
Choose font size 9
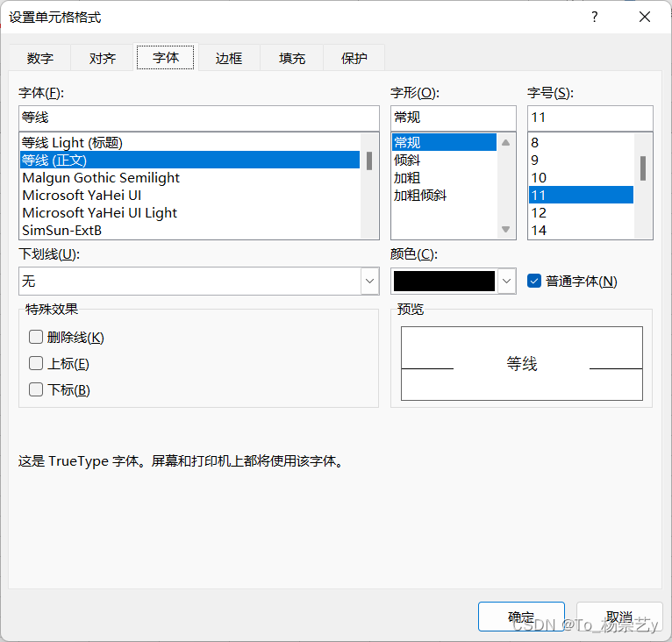pyautogui.click(x=581, y=160)
